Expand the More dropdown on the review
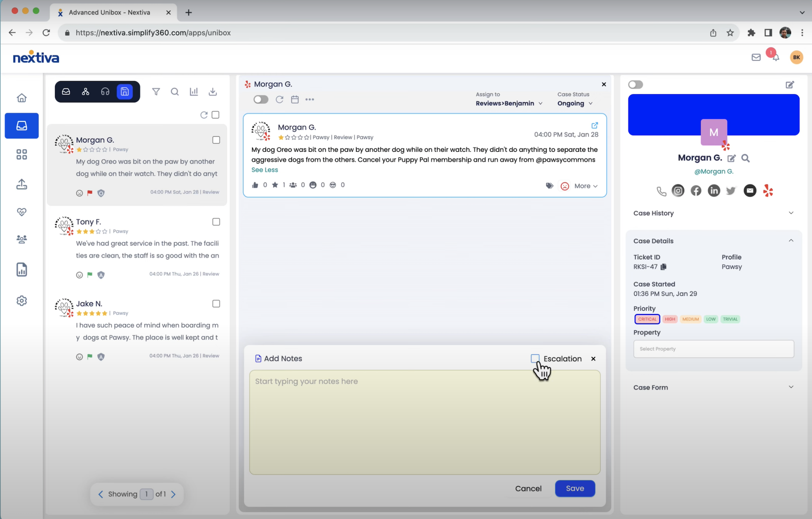Screen dimensions: 812x519 pyautogui.click(x=586, y=186)
